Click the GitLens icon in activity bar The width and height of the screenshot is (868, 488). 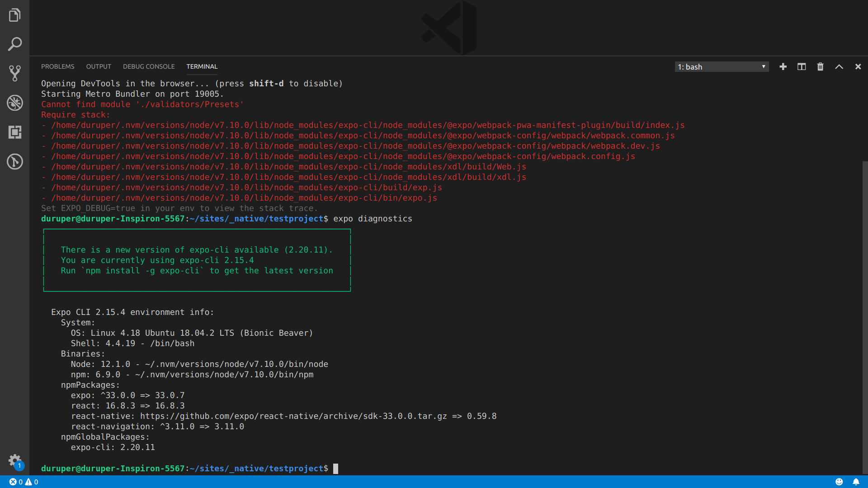tap(14, 162)
